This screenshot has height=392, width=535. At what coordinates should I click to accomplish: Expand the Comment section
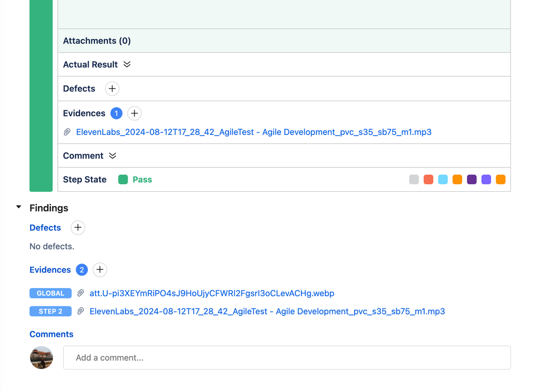click(112, 156)
